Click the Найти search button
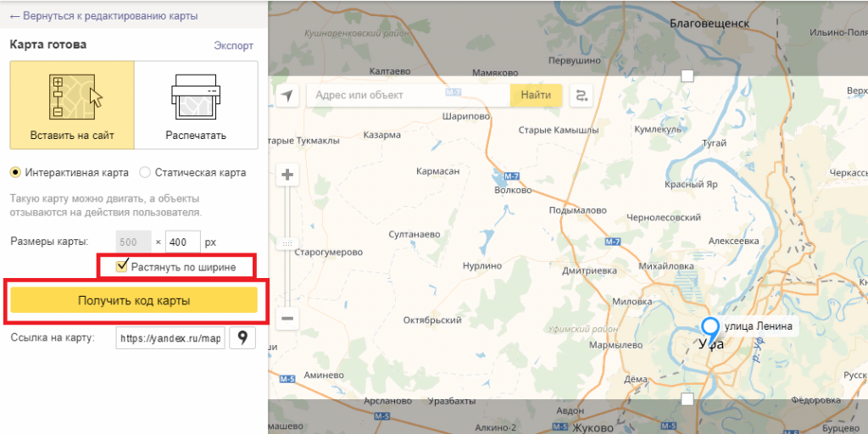The image size is (868, 434). pyautogui.click(x=536, y=95)
